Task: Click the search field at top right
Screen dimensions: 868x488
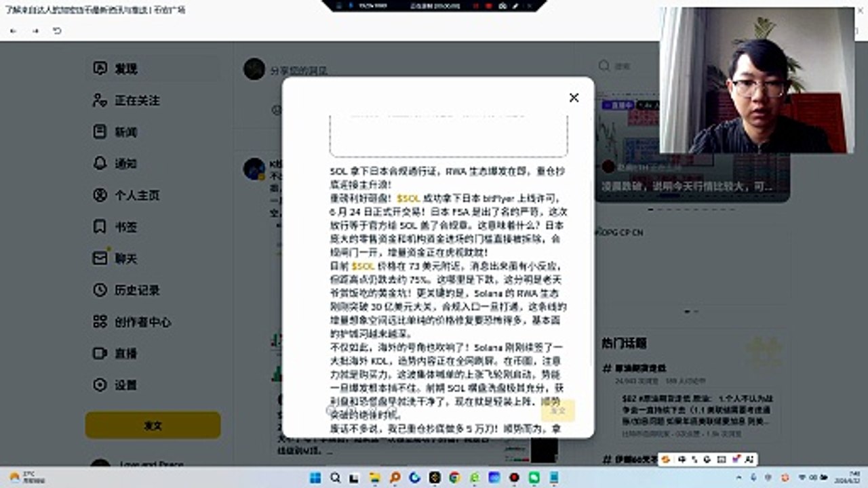Action: 627,66
